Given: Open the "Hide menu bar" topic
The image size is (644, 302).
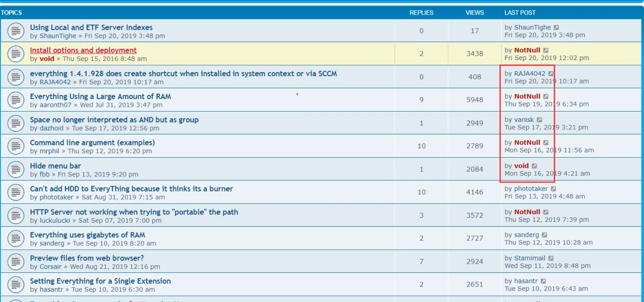Looking at the screenshot, I should point(56,166).
